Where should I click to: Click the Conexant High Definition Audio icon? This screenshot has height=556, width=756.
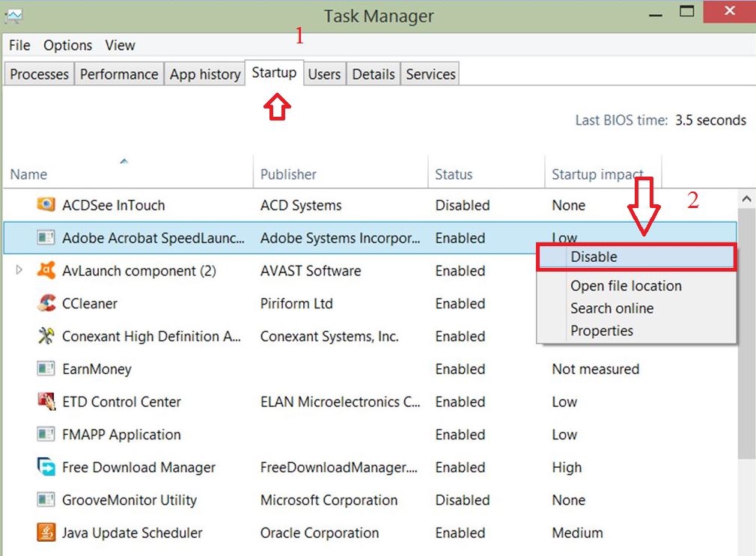46,337
